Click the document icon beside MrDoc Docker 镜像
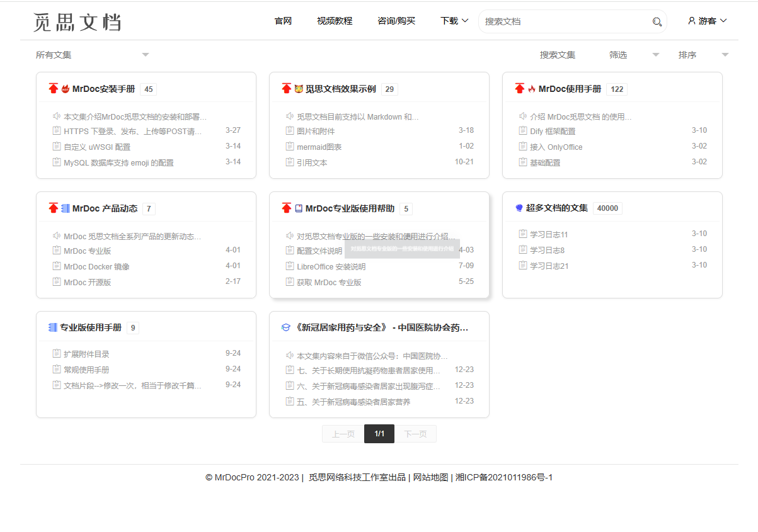Viewport: 758px width, 532px height. tap(57, 266)
